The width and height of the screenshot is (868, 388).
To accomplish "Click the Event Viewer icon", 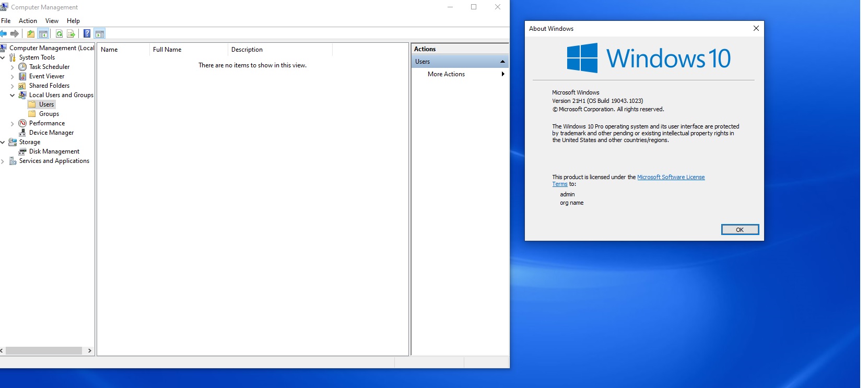I will 22,76.
